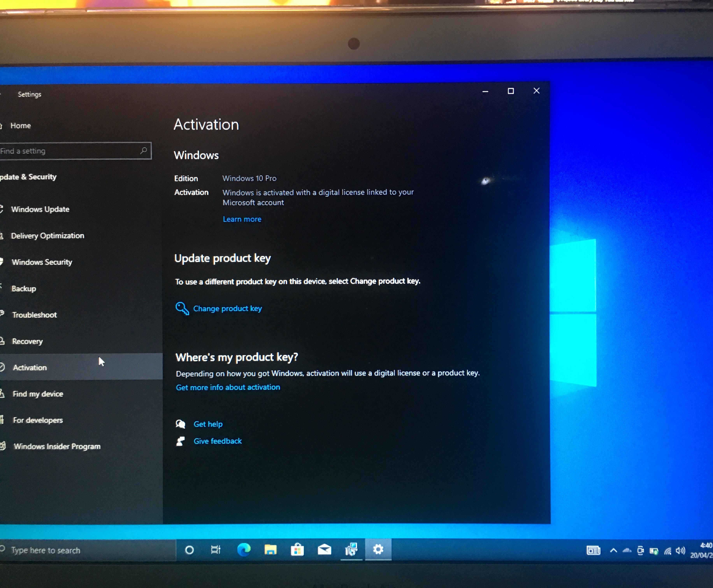Click the Meet Now camera tray icon

[640, 550]
